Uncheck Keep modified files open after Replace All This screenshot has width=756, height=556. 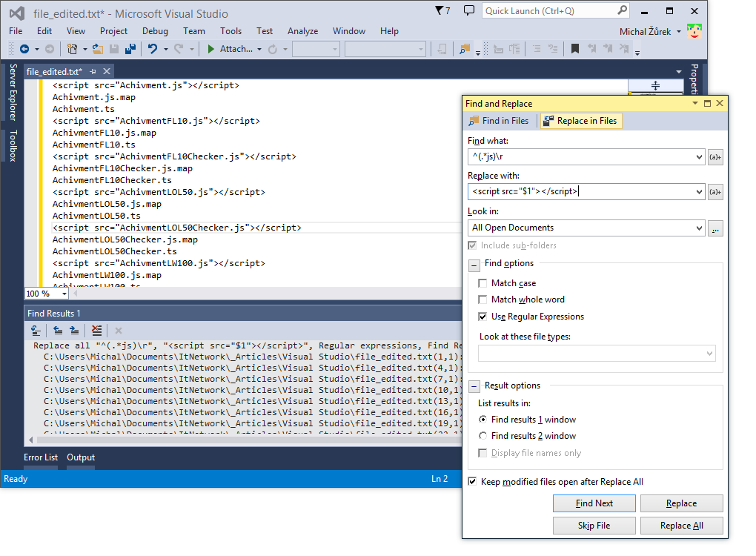(x=472, y=481)
